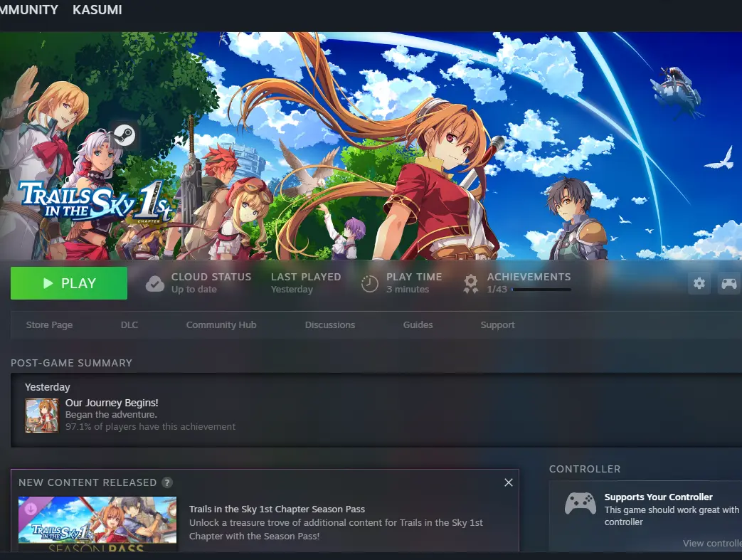Screen dimensions: 742x560
Task: Select the ACHIEVEMENTS 1/43 label
Action: tap(529, 282)
